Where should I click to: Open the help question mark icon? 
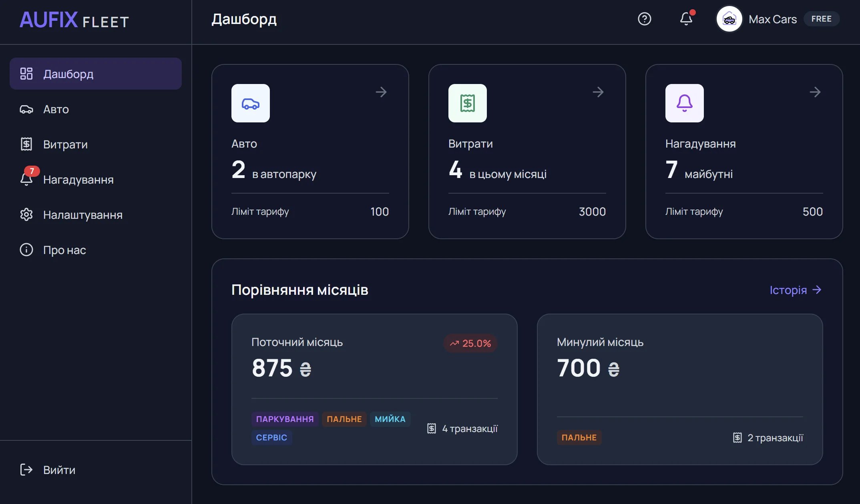pyautogui.click(x=644, y=19)
